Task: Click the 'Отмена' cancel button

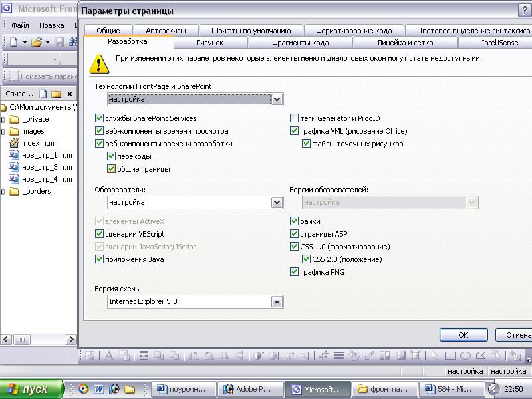Action: 514,335
